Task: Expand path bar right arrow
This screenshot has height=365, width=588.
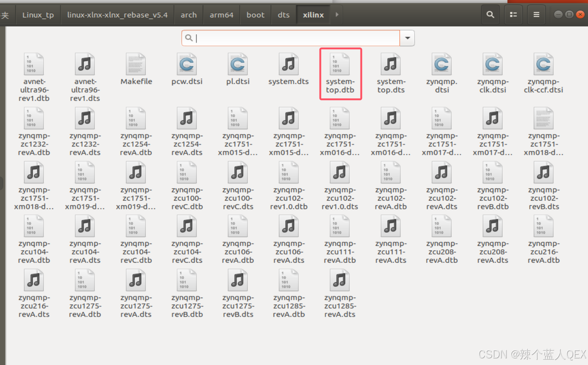Action: pyautogui.click(x=337, y=15)
